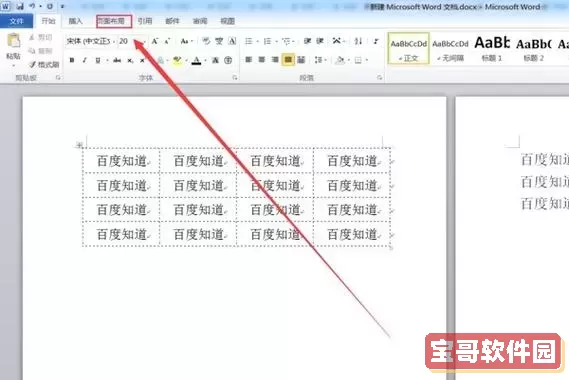Copy the selection (复制)
The height and width of the screenshot is (380, 569).
(41, 51)
